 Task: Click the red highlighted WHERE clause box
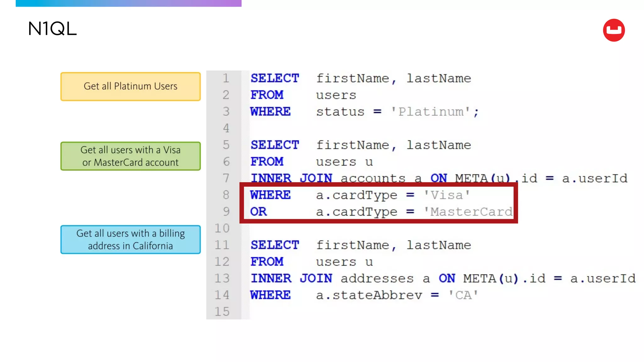coord(378,203)
